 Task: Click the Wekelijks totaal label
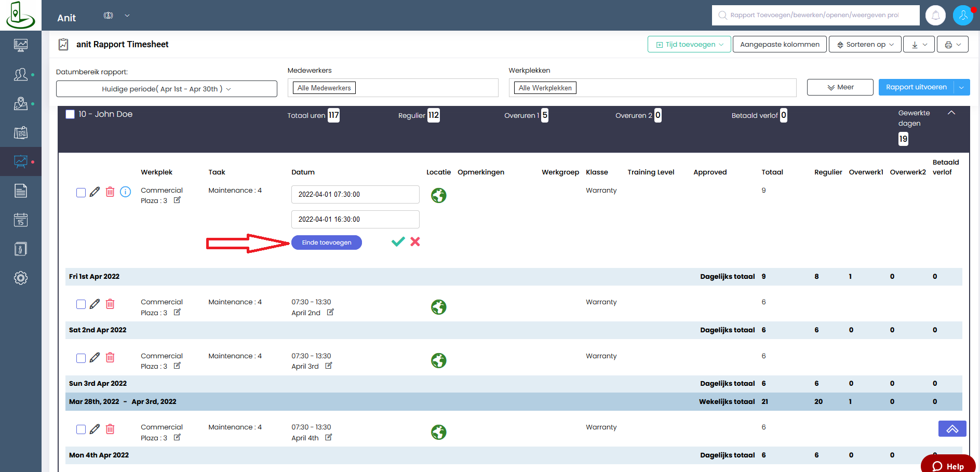tap(727, 401)
